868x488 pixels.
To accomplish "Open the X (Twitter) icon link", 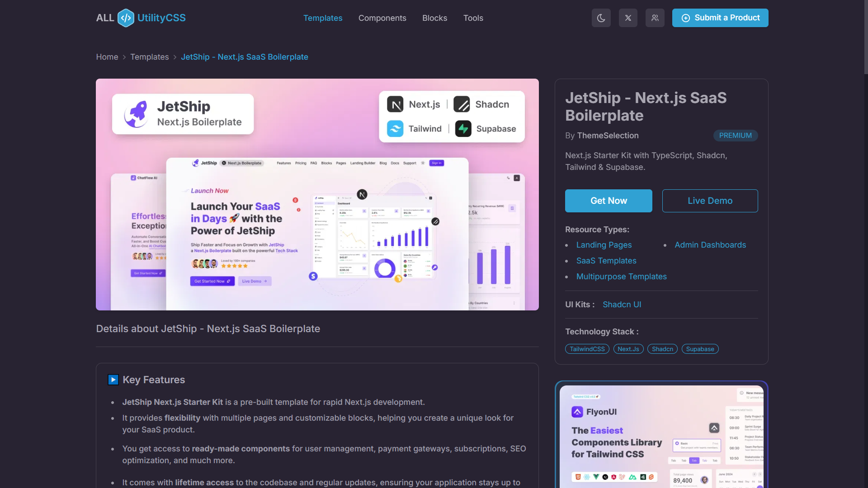I will coord(628,18).
